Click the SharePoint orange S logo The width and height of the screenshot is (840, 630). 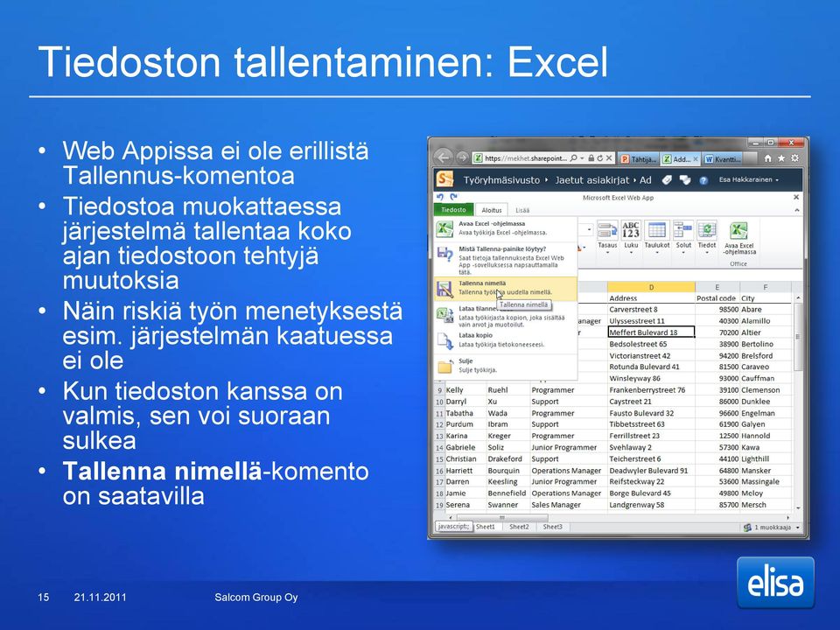pyautogui.click(x=444, y=178)
